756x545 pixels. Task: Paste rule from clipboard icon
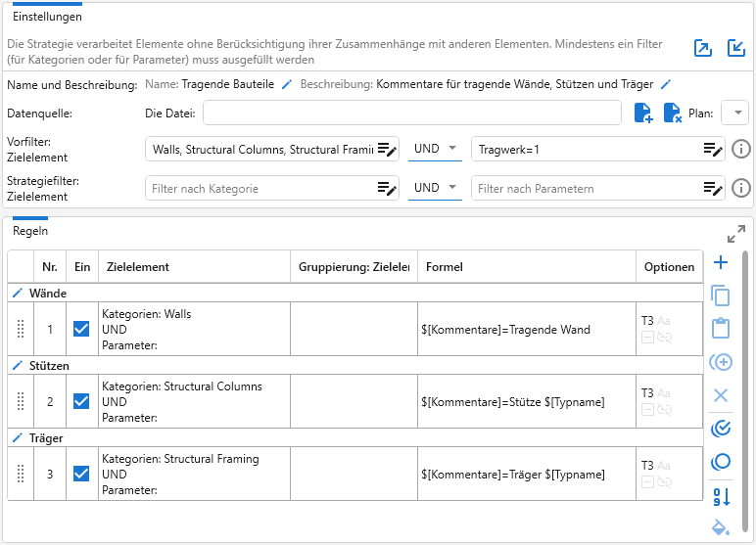[721, 328]
